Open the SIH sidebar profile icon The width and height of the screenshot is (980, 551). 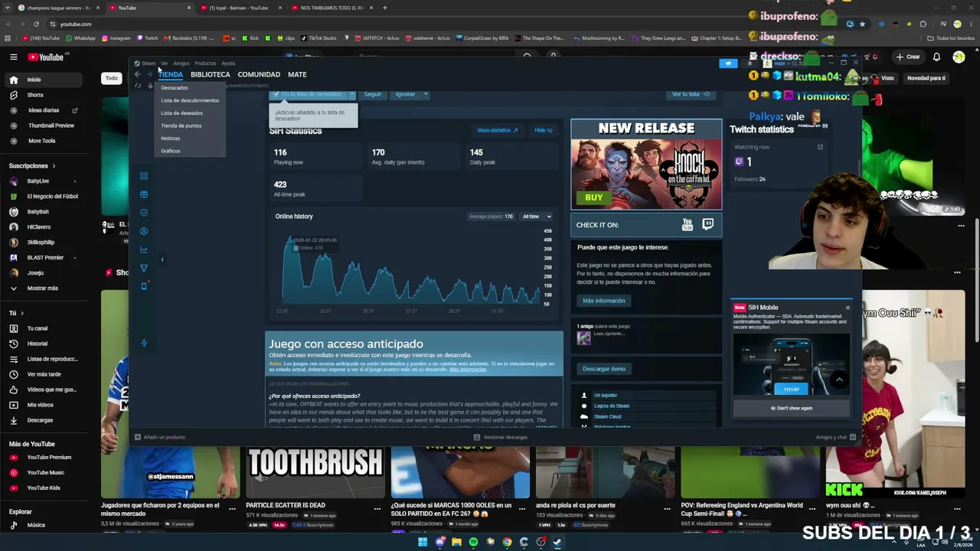pyautogui.click(x=144, y=231)
